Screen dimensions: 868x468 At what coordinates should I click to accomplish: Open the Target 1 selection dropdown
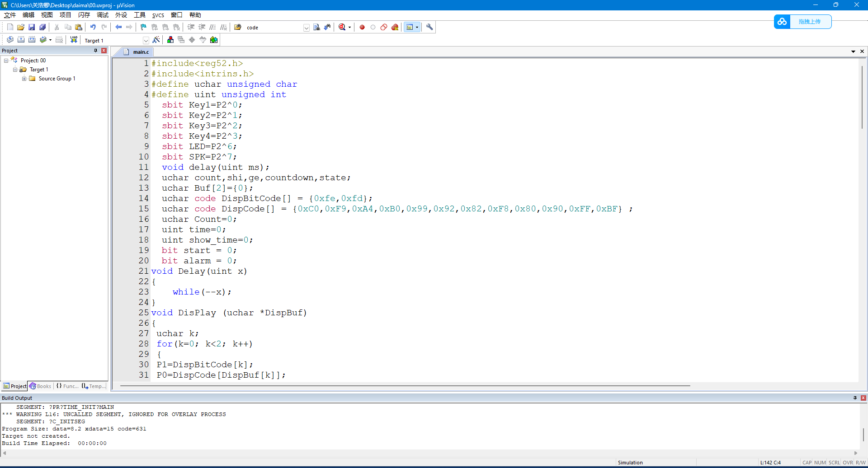pos(146,40)
